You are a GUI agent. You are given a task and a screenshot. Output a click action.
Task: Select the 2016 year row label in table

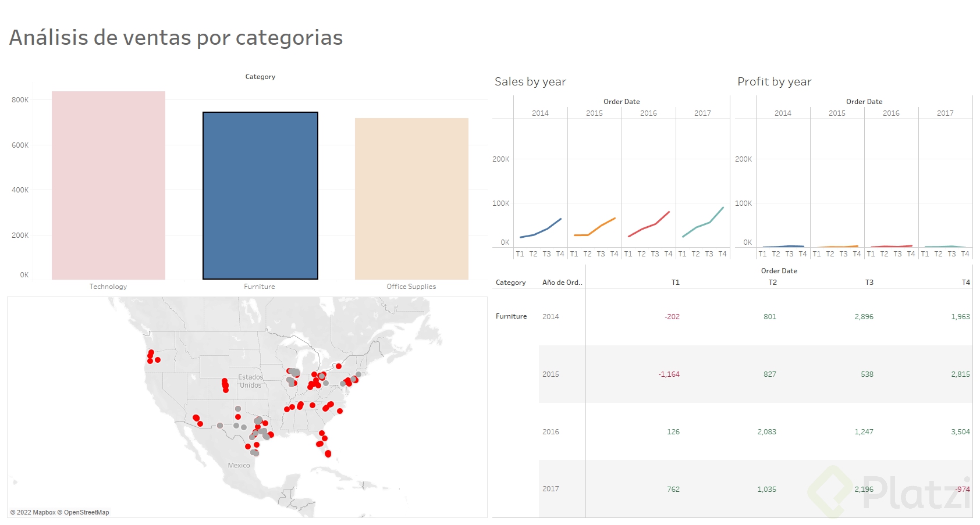tap(551, 432)
